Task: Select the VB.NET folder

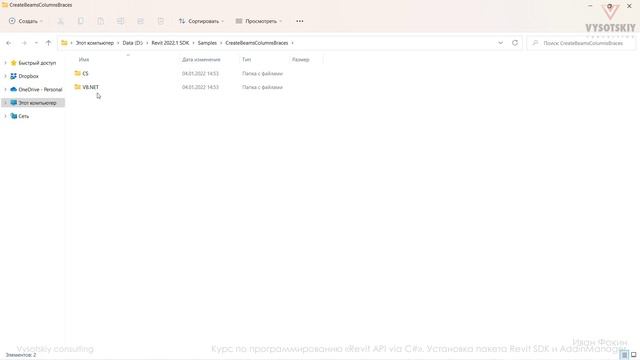Action: pos(91,87)
